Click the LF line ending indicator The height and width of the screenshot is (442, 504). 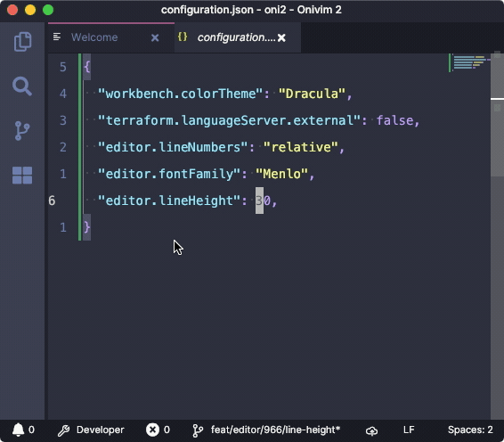(409, 430)
